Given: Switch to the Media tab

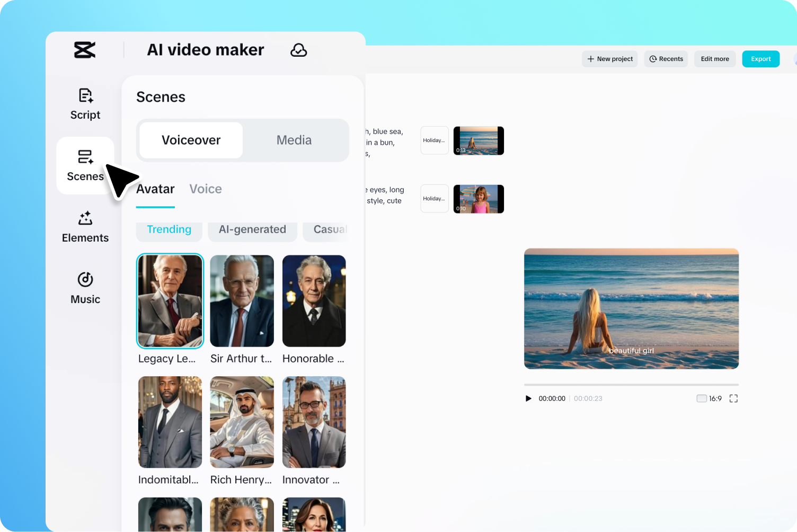Looking at the screenshot, I should coord(294,140).
